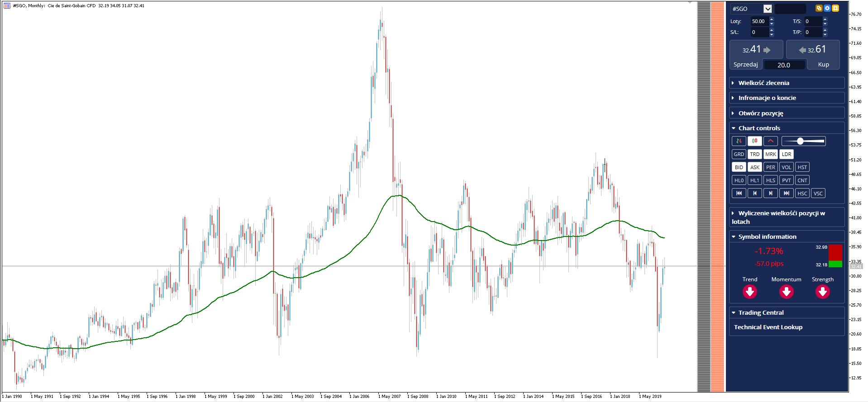This screenshot has width=868, height=402.
Task: Click the yellow copy windows icon
Action: [819, 8]
